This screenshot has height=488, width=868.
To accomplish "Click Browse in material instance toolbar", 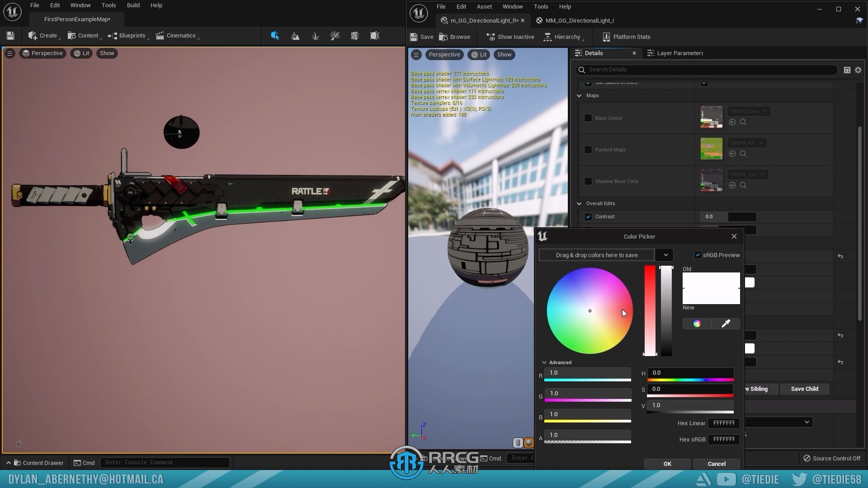I will (455, 37).
